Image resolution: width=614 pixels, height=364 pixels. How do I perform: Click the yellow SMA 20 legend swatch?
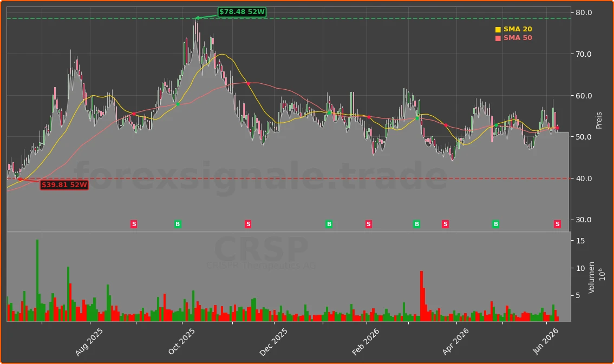498,30
